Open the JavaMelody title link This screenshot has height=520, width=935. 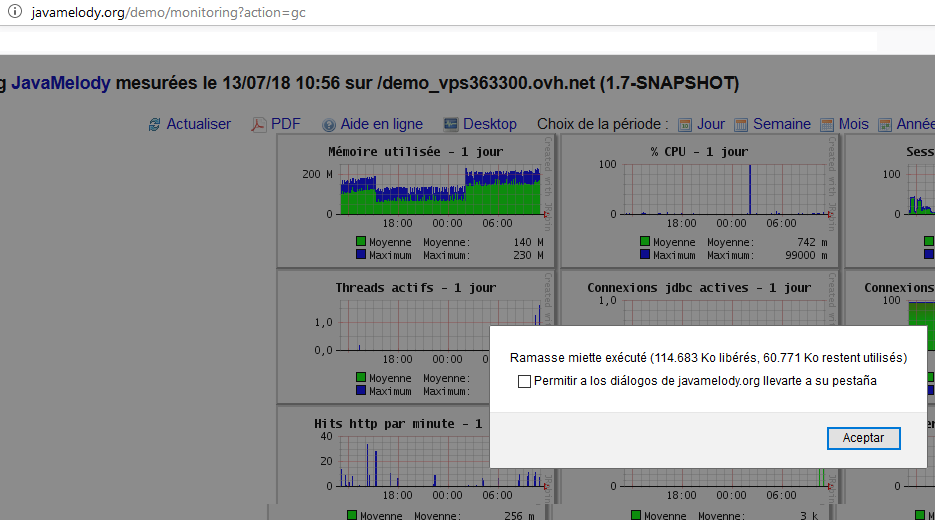pyautogui.click(x=60, y=83)
